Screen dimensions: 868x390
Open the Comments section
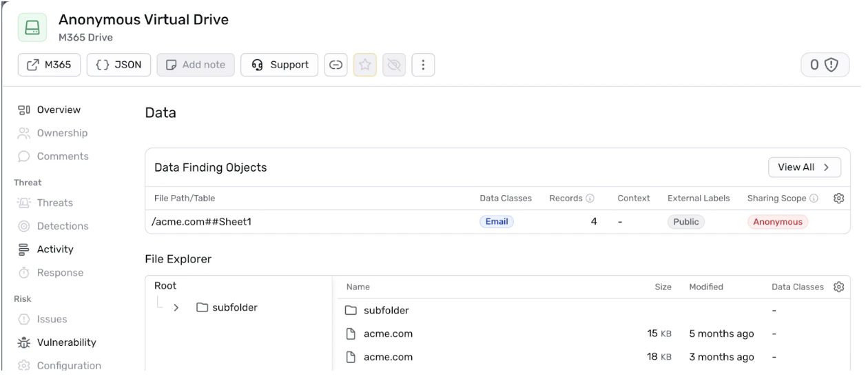coord(52,156)
